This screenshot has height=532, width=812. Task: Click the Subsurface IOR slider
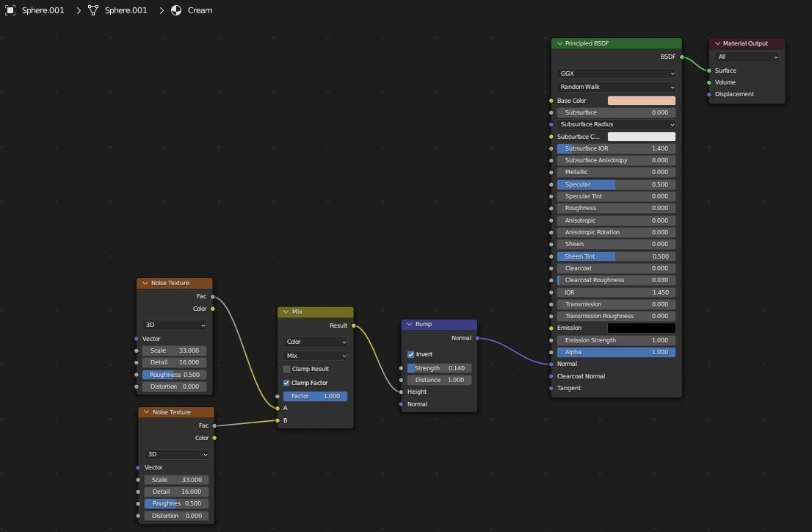[616, 148]
